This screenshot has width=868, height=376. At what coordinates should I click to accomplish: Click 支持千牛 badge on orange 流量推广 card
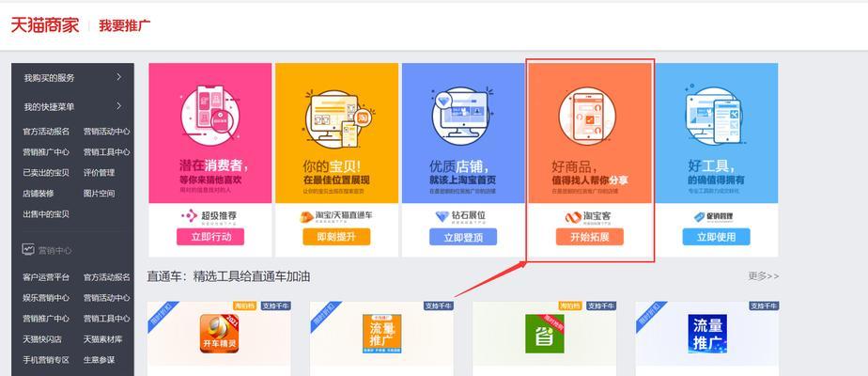pos(439,305)
